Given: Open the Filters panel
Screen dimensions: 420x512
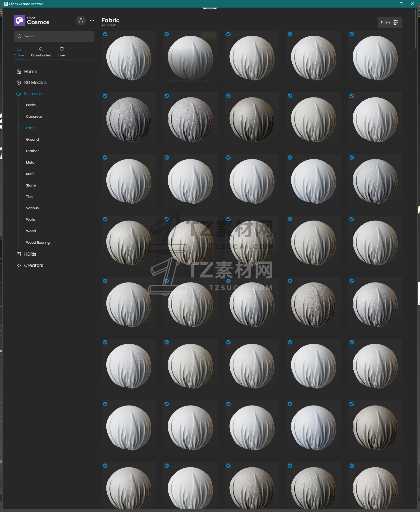Looking at the screenshot, I should click(390, 22).
